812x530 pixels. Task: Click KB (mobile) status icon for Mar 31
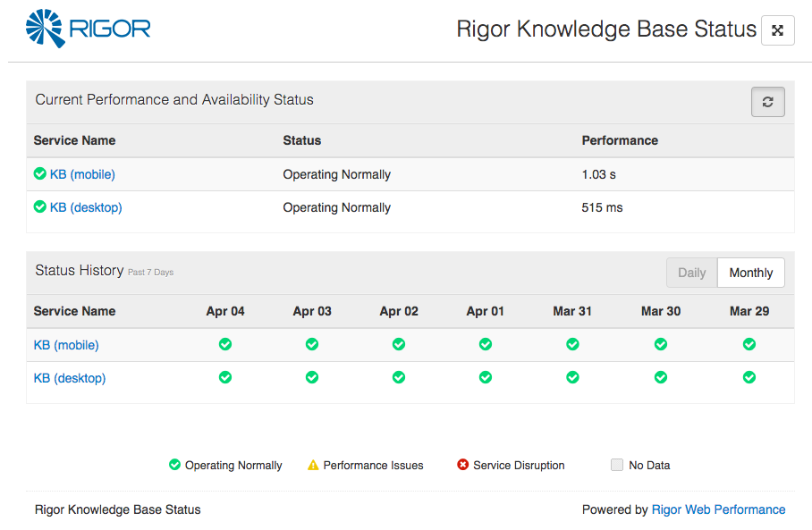[572, 344]
